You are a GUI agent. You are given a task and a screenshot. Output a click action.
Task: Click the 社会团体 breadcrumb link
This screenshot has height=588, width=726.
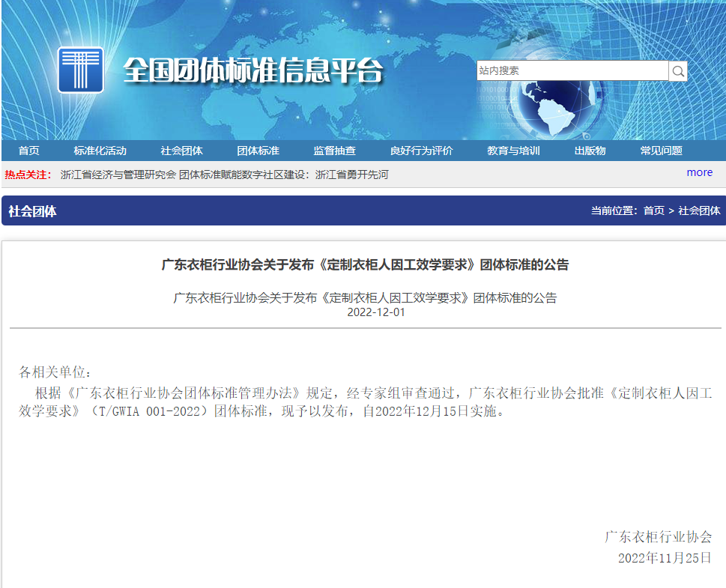pyautogui.click(x=699, y=210)
